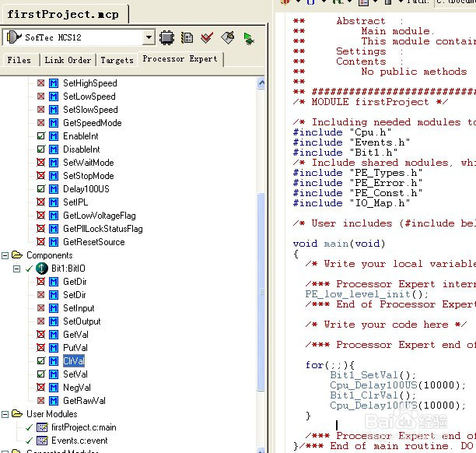Select the firstProject.mcp window tab

click(x=63, y=14)
